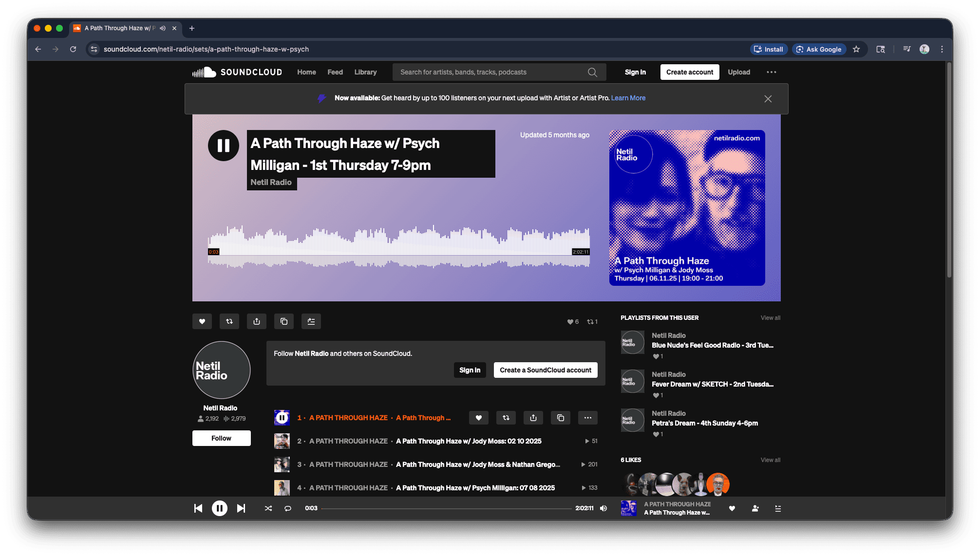Toggle repost on the first track
The image size is (980, 556).
tap(506, 418)
